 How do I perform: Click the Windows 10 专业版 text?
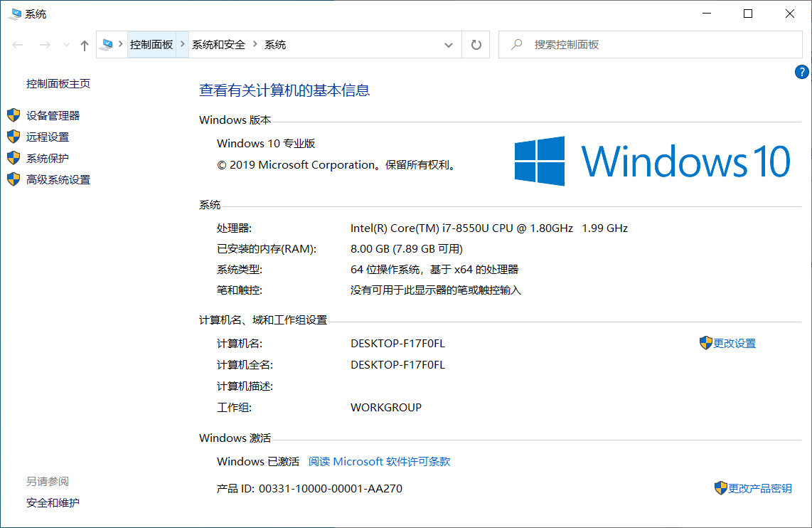pos(266,144)
